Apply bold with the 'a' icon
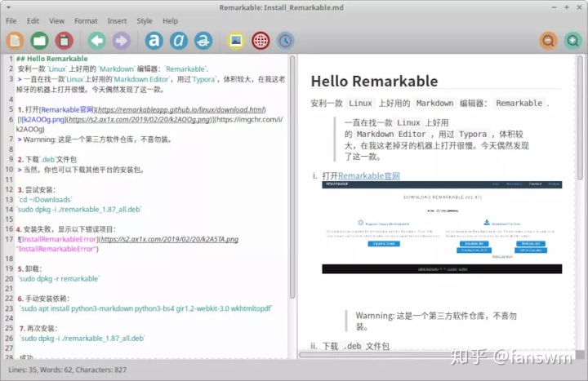This screenshot has width=588, height=381. [154, 41]
